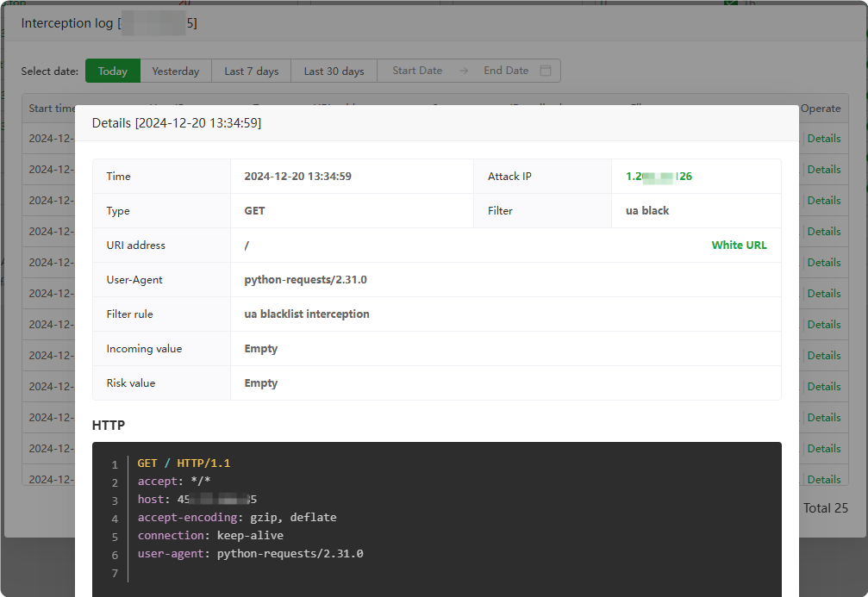Show logs from Last 7 days
The height and width of the screenshot is (597, 868).
[252, 71]
